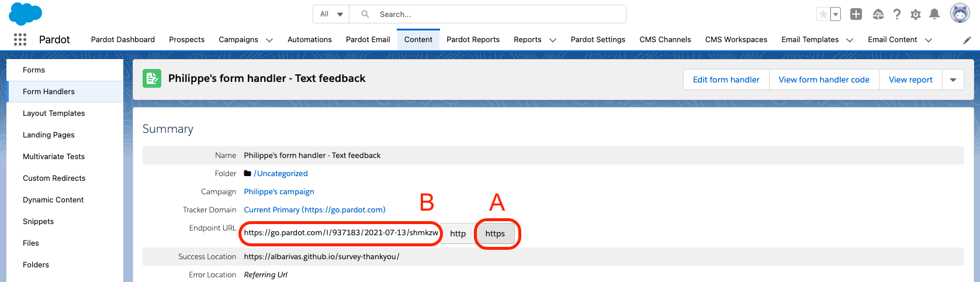980x282 pixels.
Task: Click the pencil to edit navigation
Action: (x=967, y=40)
